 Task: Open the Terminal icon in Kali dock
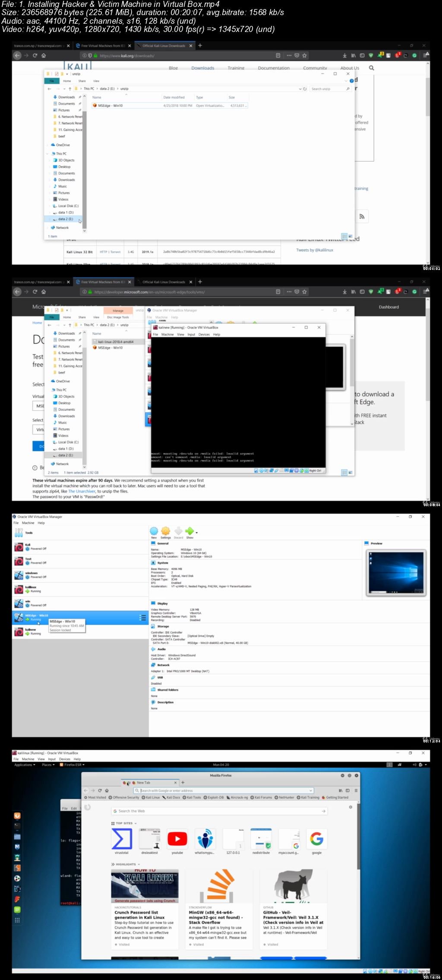click(x=17, y=826)
